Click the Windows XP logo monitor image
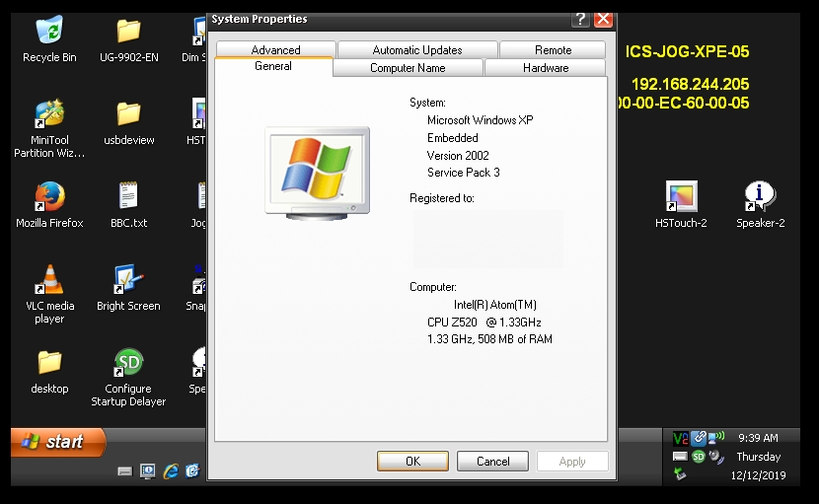Image resolution: width=819 pixels, height=504 pixels. click(317, 173)
